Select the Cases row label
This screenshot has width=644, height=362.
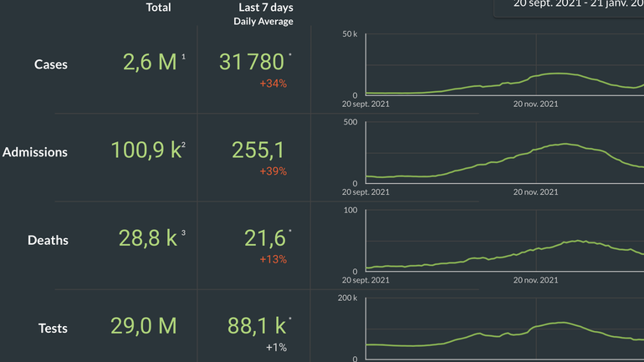click(x=51, y=64)
